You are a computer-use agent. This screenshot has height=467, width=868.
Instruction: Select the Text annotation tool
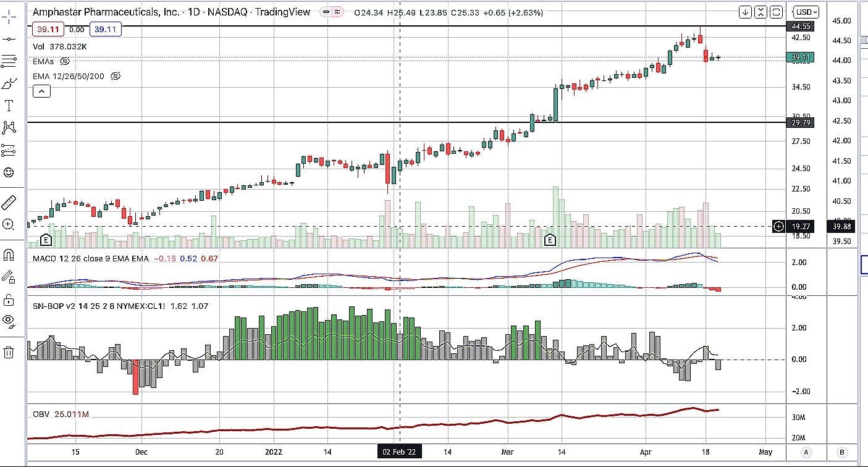point(9,106)
